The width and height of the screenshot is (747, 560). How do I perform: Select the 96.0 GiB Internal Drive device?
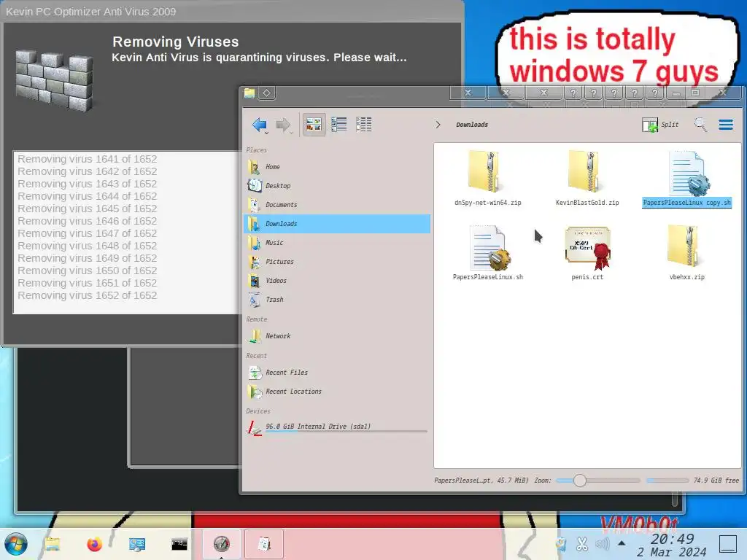click(x=338, y=427)
